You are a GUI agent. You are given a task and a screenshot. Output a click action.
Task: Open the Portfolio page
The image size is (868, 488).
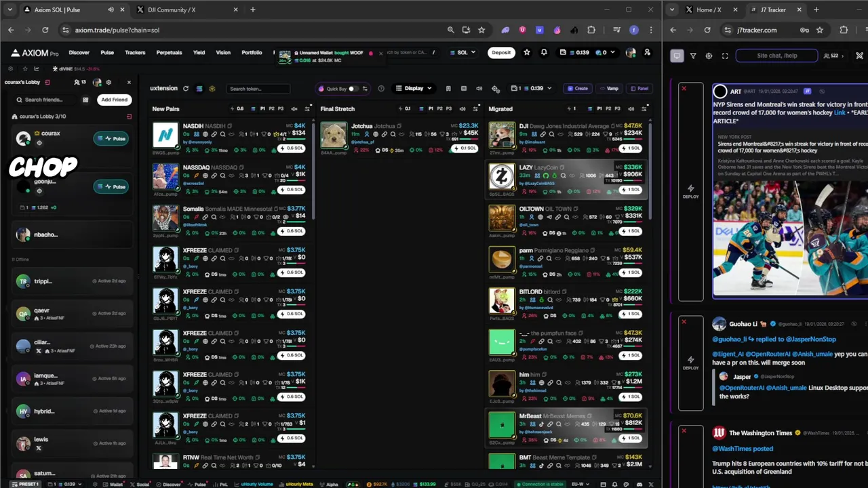click(252, 52)
